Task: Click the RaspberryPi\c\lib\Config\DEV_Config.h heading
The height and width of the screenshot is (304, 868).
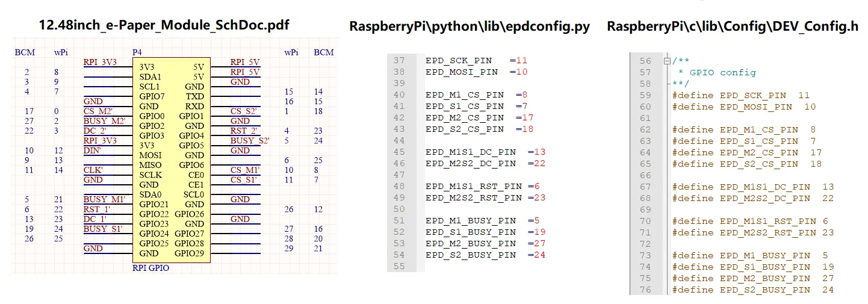Action: click(733, 26)
